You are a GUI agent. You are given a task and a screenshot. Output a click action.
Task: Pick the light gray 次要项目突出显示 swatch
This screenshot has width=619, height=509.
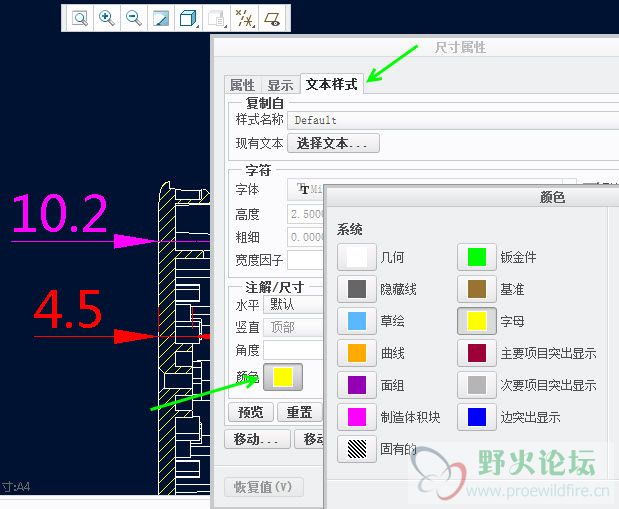pos(477,385)
